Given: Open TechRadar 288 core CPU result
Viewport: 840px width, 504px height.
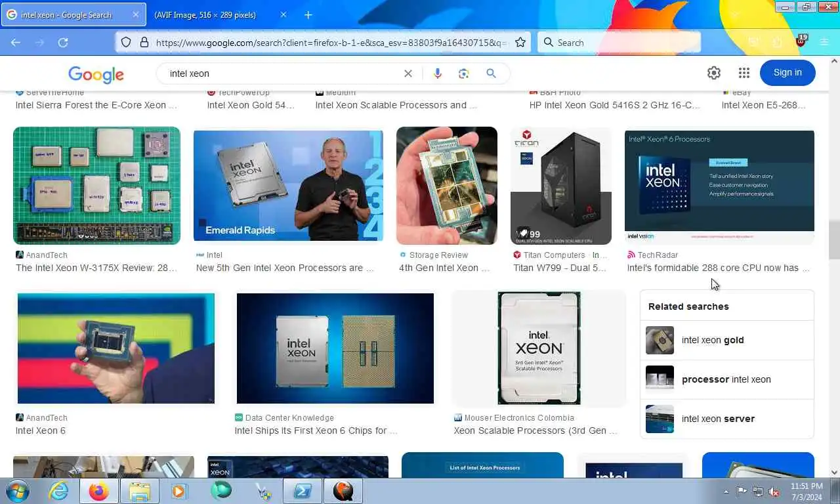Looking at the screenshot, I should pos(719,268).
